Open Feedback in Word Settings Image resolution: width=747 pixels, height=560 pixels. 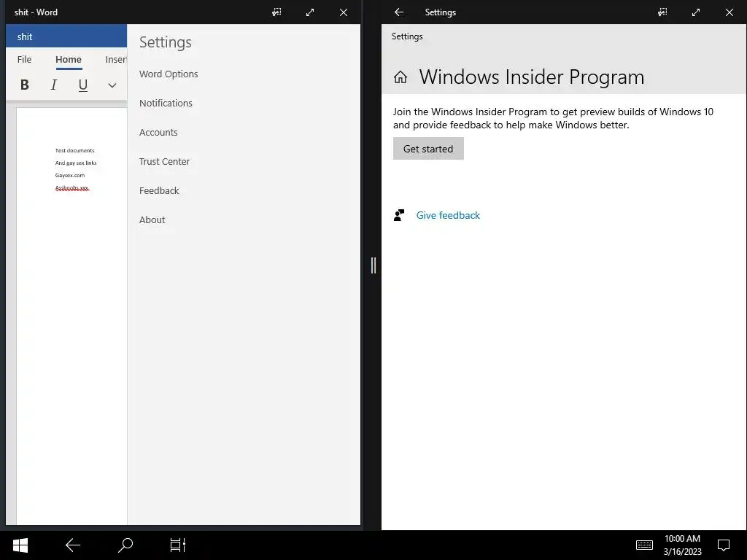coord(159,190)
